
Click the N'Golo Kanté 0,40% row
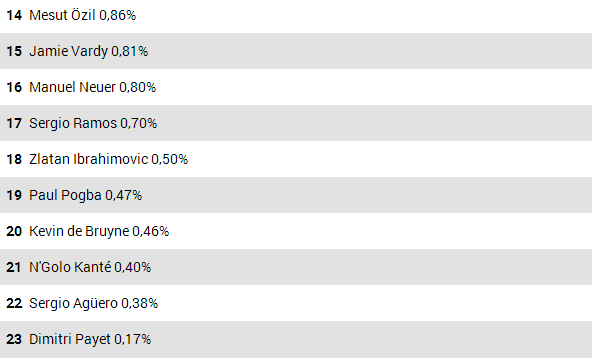pyautogui.click(x=296, y=267)
